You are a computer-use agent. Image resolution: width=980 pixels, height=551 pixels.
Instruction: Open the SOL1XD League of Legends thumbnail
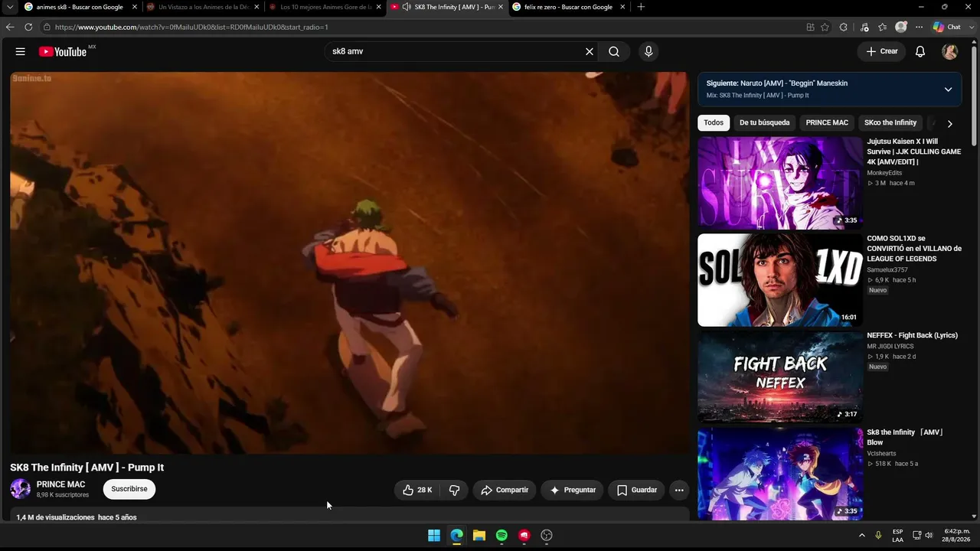780,280
